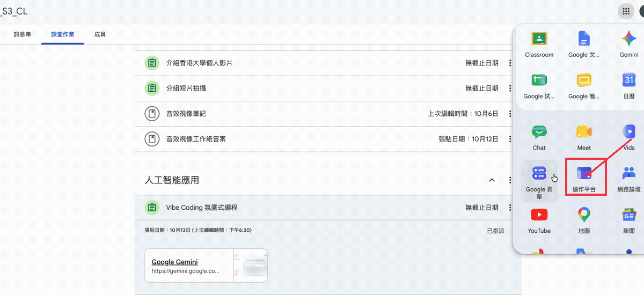Click the Vibe Coding 氛圍式編程 title
Image resolution: width=644 pixels, height=295 pixels.
click(202, 208)
